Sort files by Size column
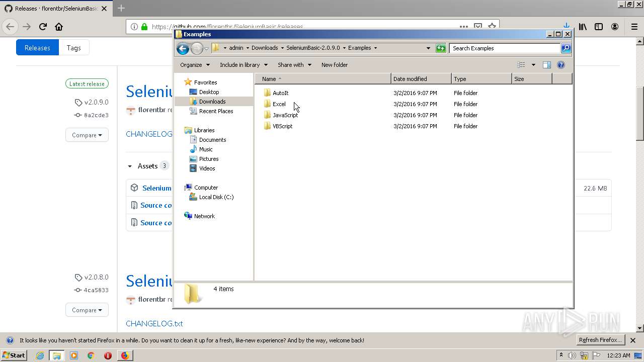644x362 pixels. [532, 79]
